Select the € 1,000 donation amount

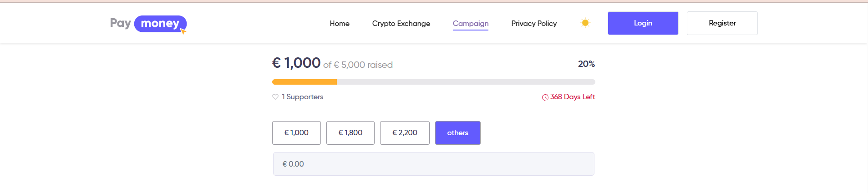click(x=296, y=133)
